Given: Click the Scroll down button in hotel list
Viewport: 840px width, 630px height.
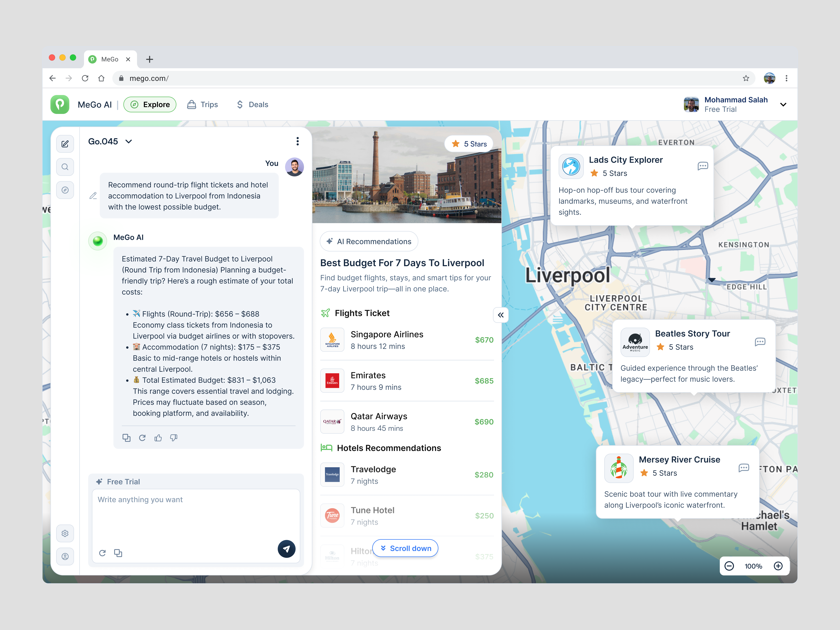Looking at the screenshot, I should 405,548.
